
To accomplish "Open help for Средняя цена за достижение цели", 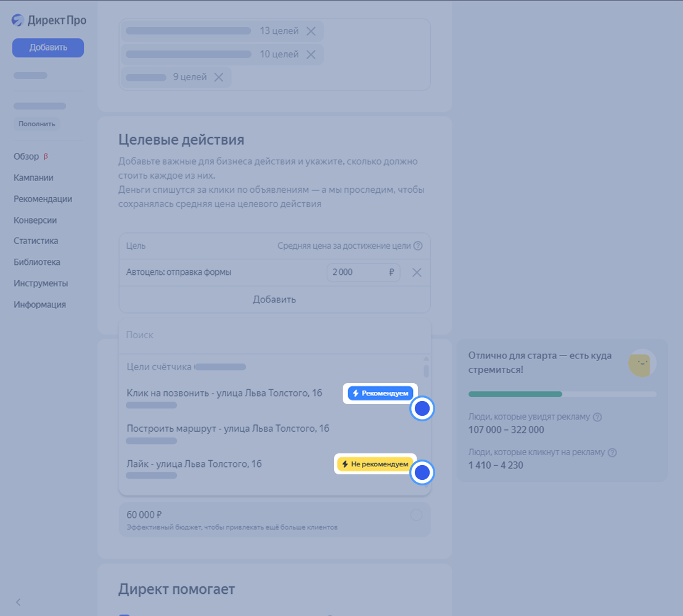I will point(418,246).
